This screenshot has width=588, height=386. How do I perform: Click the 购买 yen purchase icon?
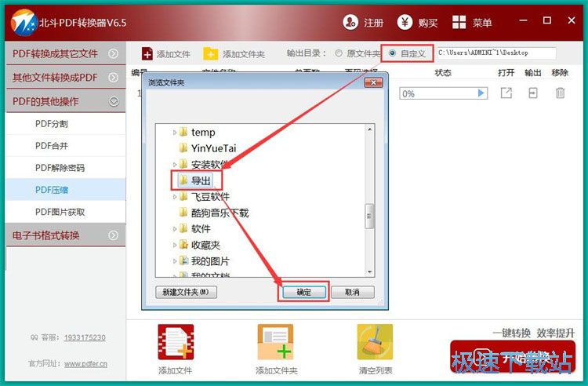(x=405, y=23)
